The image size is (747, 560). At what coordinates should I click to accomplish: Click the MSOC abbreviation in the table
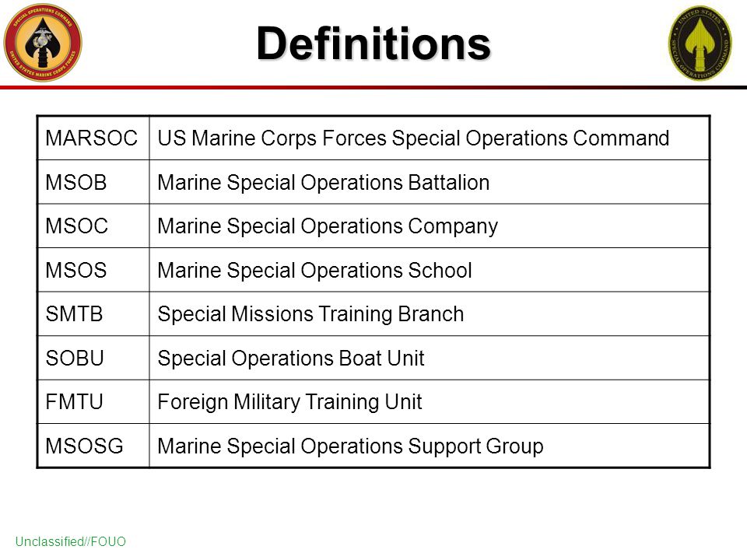(x=77, y=226)
